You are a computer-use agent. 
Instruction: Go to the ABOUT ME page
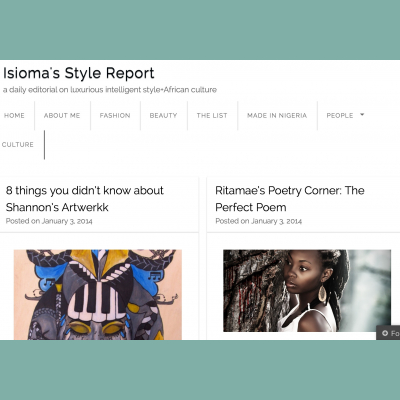tap(62, 115)
